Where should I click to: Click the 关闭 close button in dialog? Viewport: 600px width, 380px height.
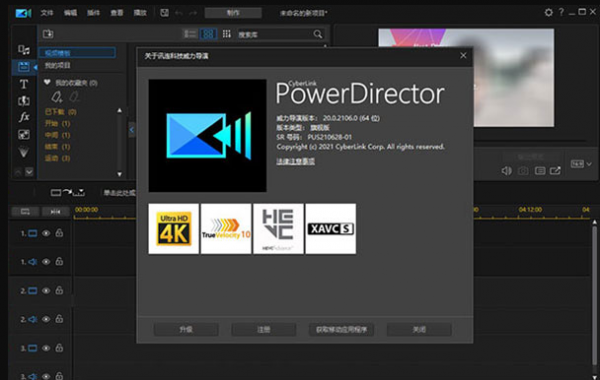419,329
